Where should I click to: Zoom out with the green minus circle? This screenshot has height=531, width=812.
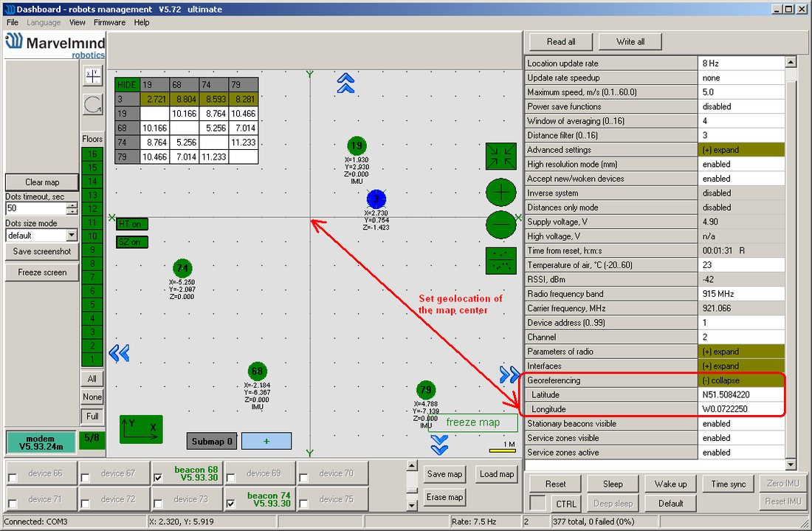click(x=500, y=225)
